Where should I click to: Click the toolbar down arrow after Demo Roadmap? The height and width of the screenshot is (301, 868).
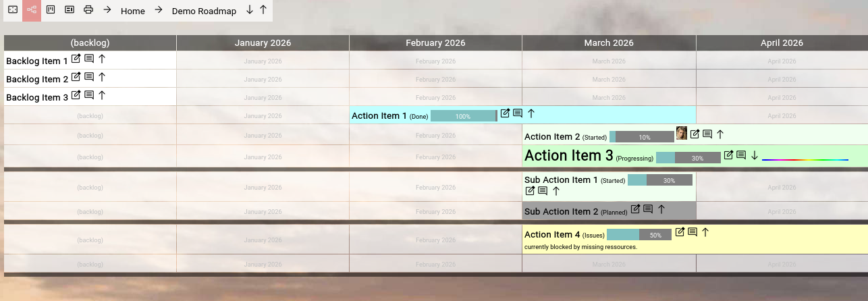point(250,10)
